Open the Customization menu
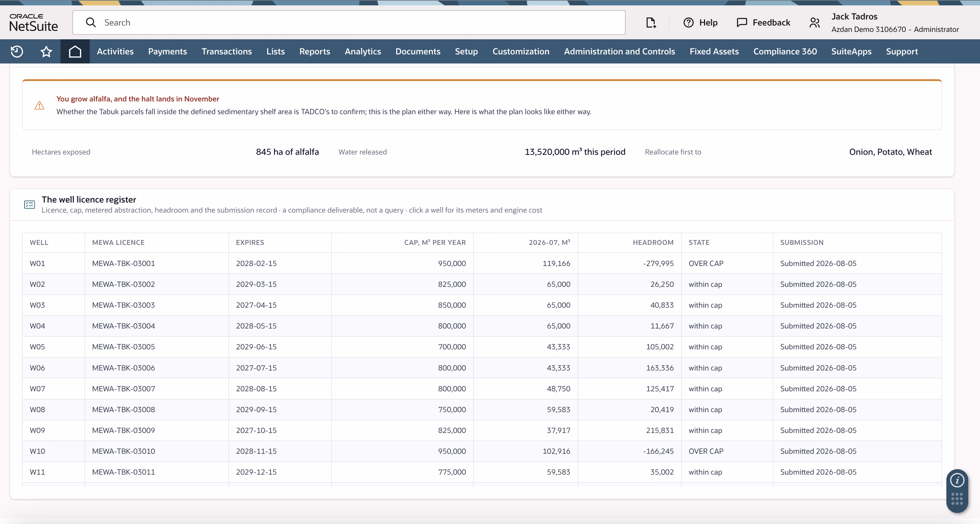The height and width of the screenshot is (524, 980). tap(521, 51)
